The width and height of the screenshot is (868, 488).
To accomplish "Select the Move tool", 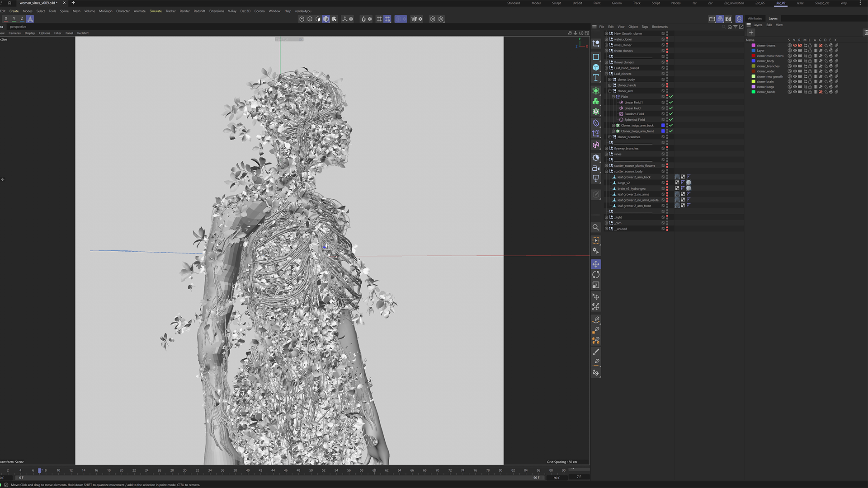I will coord(596,264).
